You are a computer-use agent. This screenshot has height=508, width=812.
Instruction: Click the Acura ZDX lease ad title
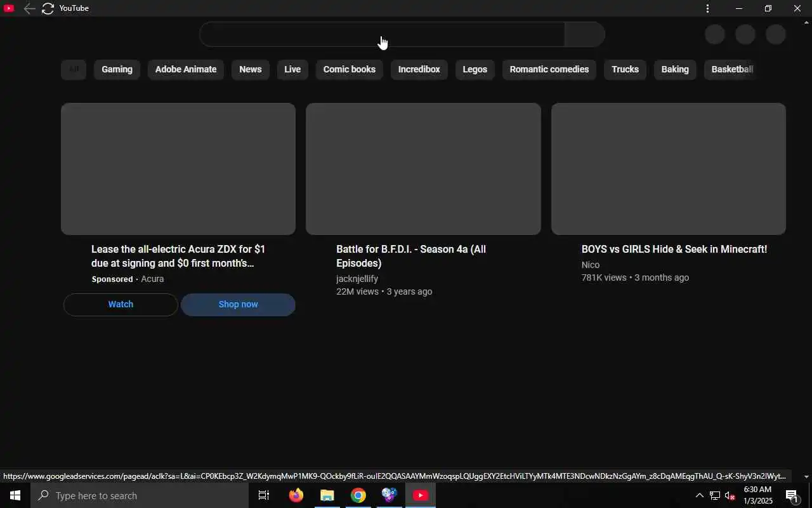click(x=178, y=256)
